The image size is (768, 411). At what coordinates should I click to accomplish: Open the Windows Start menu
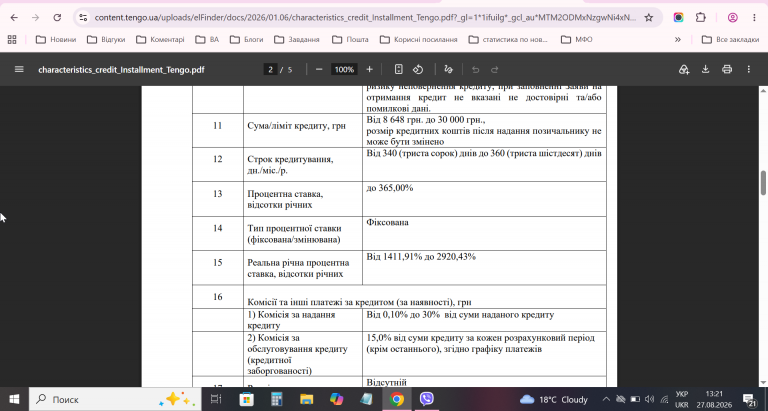point(14,399)
